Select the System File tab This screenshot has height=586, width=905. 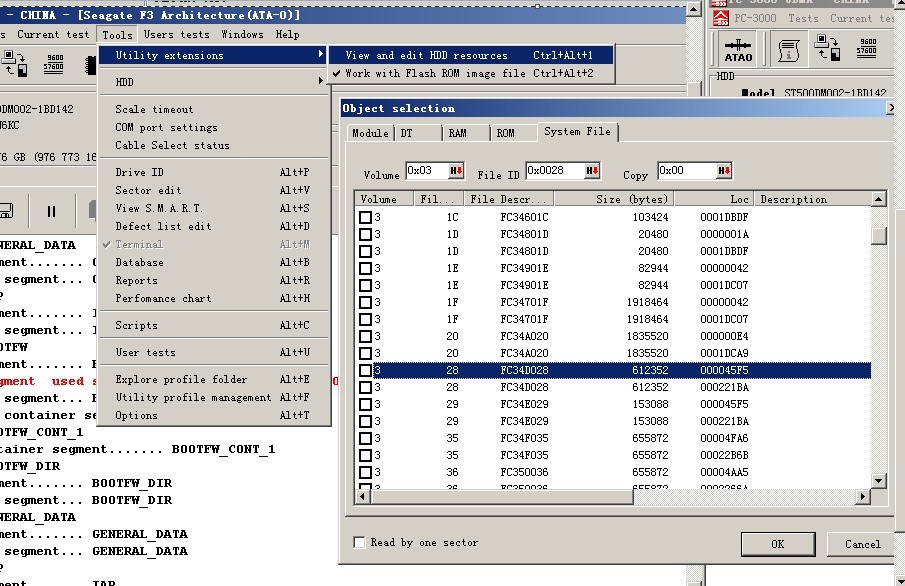coord(577,132)
